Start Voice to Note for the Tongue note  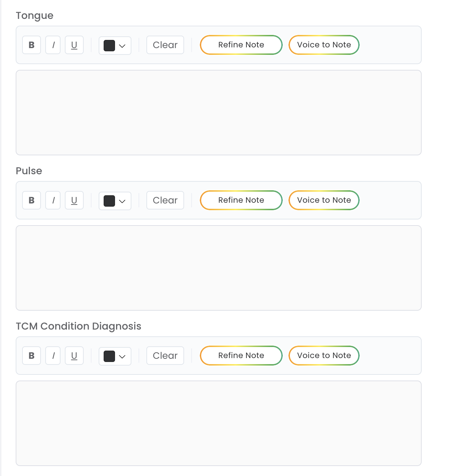(324, 45)
